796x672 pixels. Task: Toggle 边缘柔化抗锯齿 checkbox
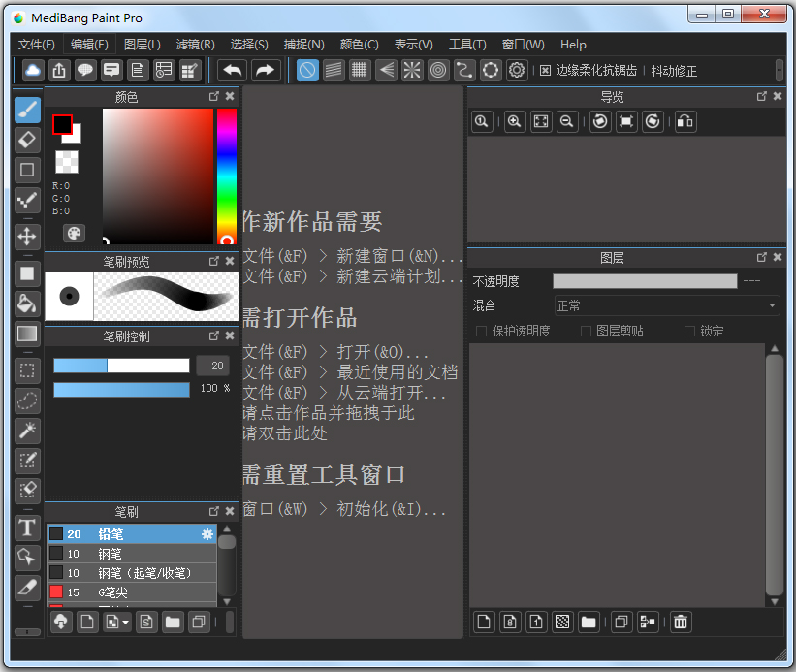tap(546, 71)
